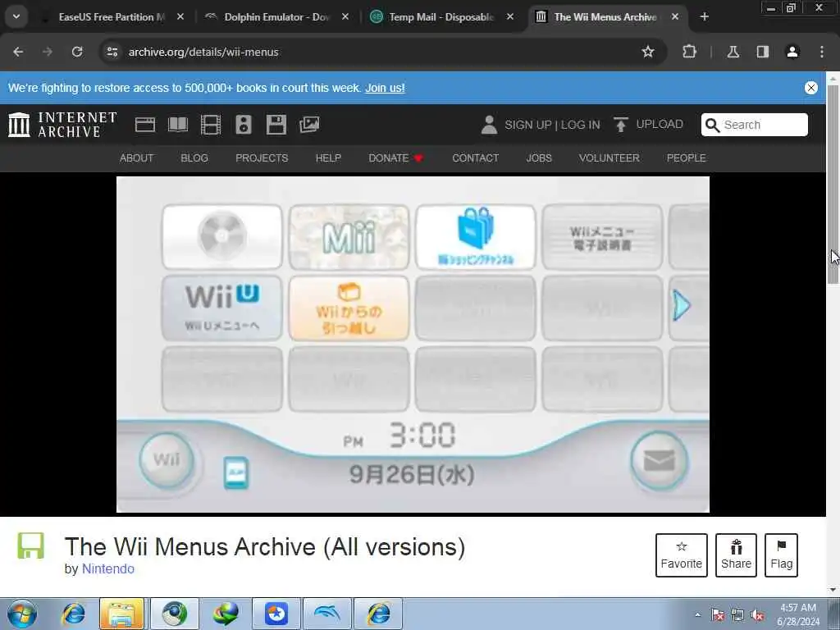The height and width of the screenshot is (630, 840).
Task: Close the Temp Mail tab
Action: pos(510,17)
